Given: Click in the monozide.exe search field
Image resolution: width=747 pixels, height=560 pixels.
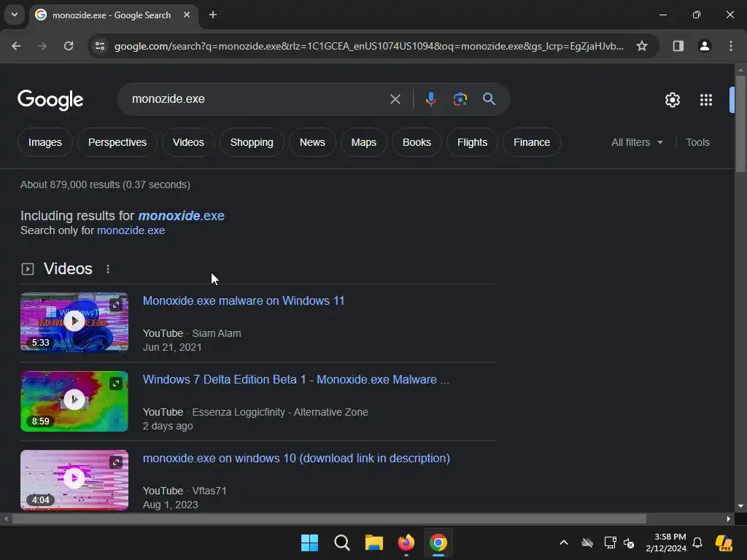Looking at the screenshot, I should (x=258, y=99).
